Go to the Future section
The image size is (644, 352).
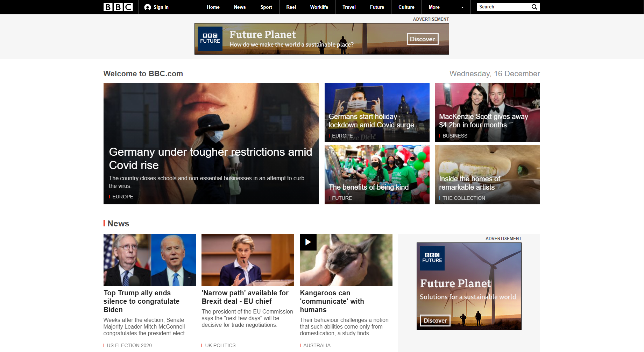(x=377, y=7)
